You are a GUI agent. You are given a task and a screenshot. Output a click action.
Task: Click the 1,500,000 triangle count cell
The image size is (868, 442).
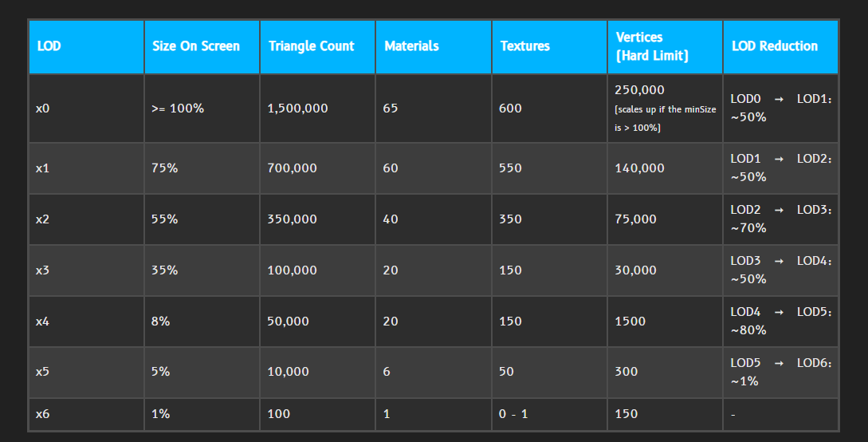297,109
